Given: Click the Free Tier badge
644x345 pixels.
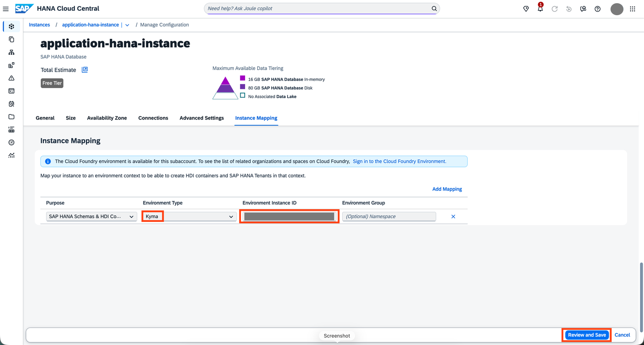Looking at the screenshot, I should click(x=52, y=83).
